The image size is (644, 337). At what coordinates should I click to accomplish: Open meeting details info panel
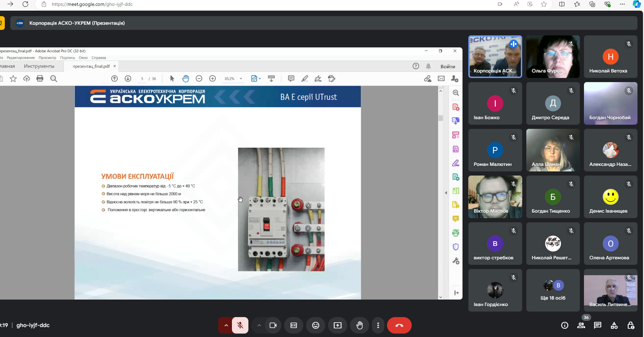565,325
